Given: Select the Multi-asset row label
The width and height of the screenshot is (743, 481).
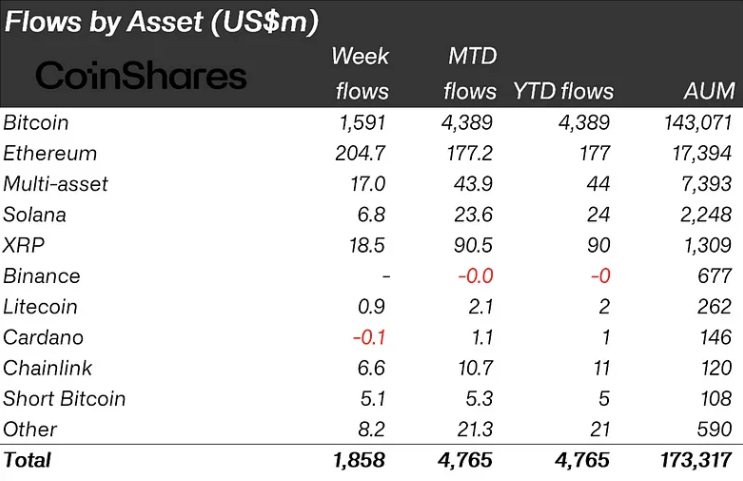Looking at the screenshot, I should (55, 184).
